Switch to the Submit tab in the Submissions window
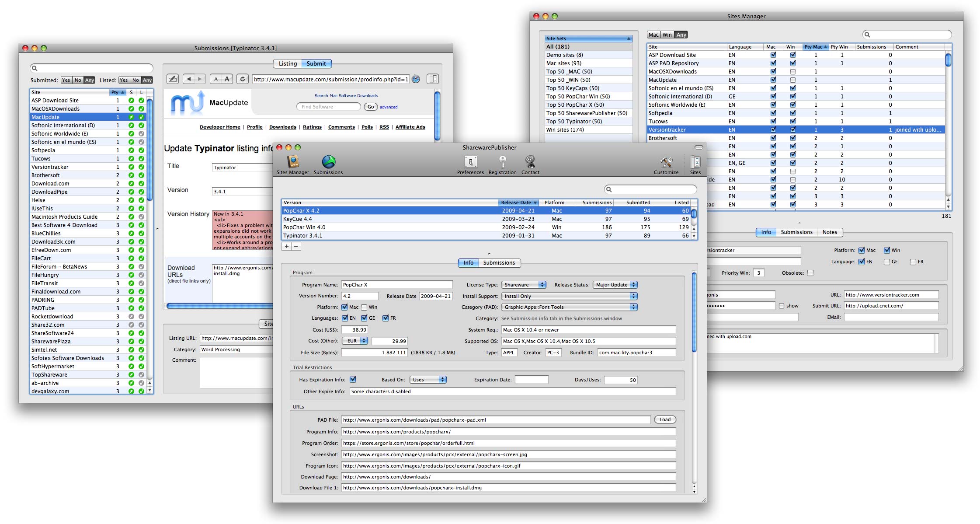The width and height of the screenshot is (980, 524). click(316, 63)
